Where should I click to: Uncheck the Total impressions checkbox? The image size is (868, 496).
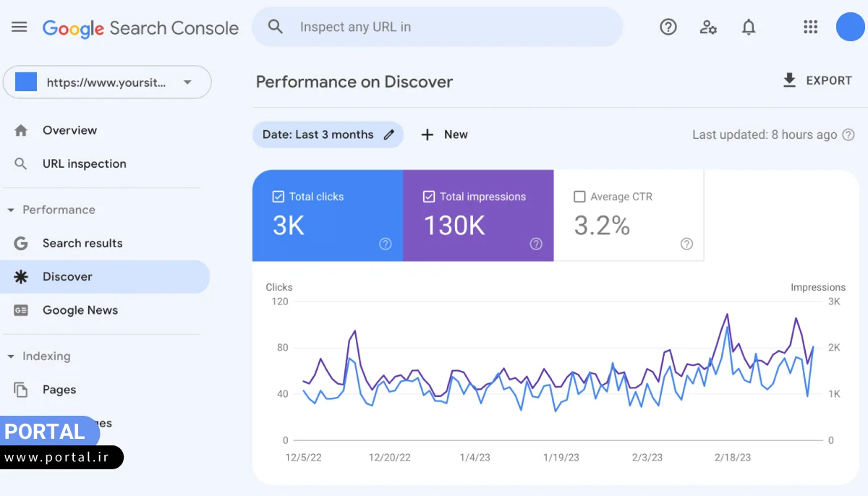(x=429, y=197)
